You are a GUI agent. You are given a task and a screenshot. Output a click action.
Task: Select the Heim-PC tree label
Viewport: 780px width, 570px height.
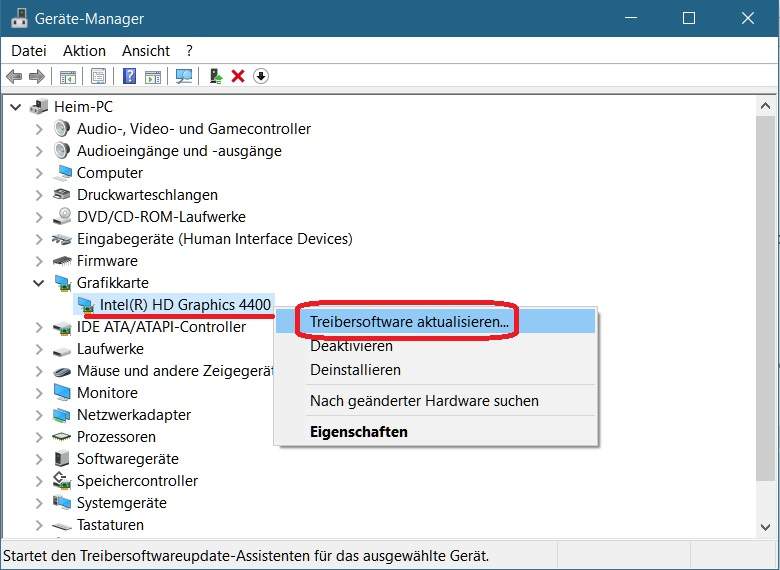[83, 106]
